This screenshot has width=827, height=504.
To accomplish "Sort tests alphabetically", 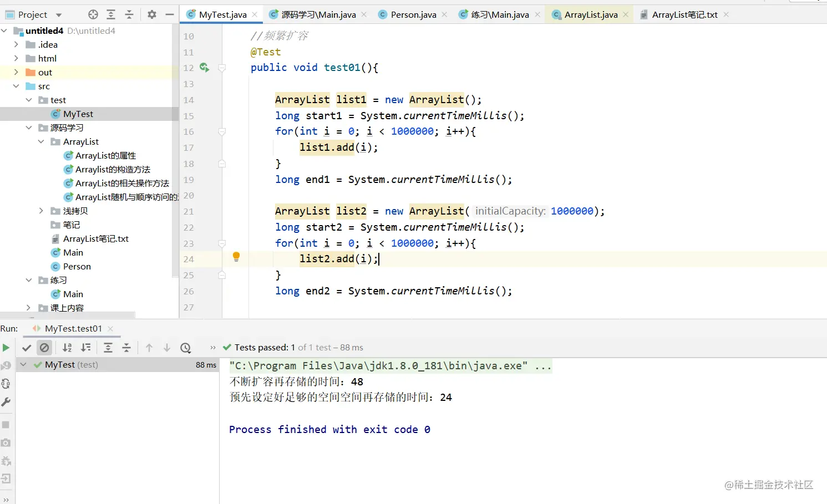I will [x=67, y=348].
